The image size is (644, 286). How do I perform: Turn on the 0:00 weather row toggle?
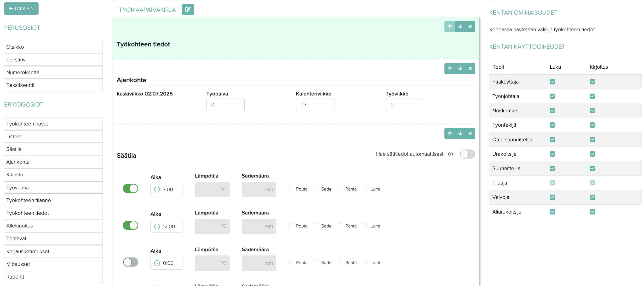tap(131, 262)
